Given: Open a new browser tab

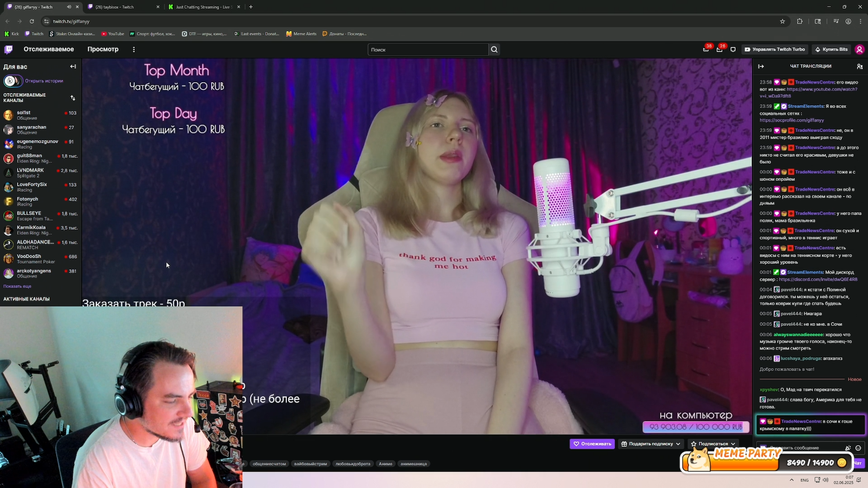Looking at the screenshot, I should (x=251, y=7).
